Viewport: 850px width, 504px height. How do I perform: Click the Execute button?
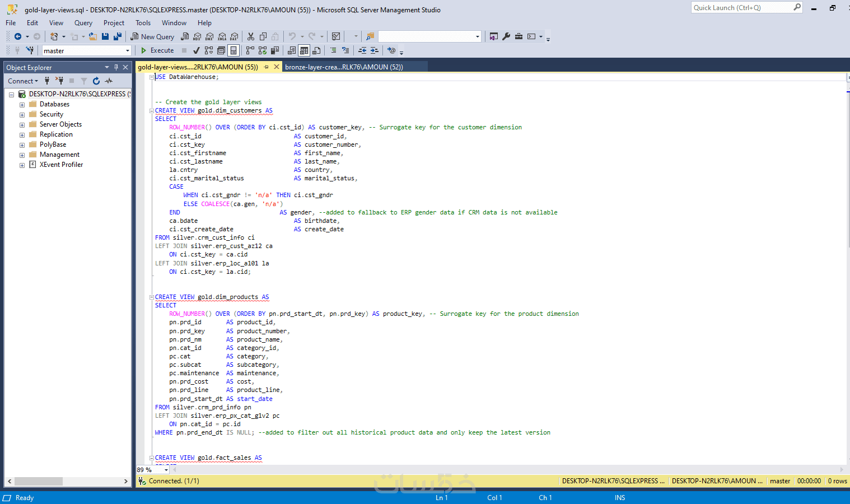(x=157, y=50)
